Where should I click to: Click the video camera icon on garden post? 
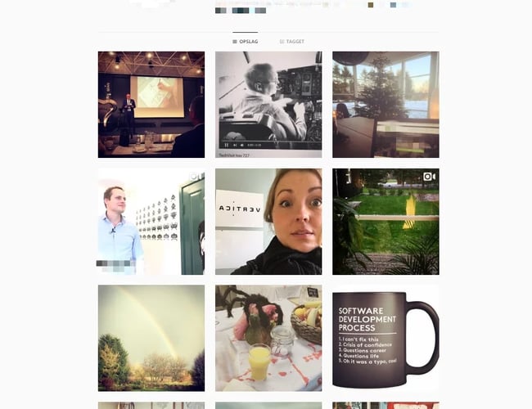click(x=429, y=177)
